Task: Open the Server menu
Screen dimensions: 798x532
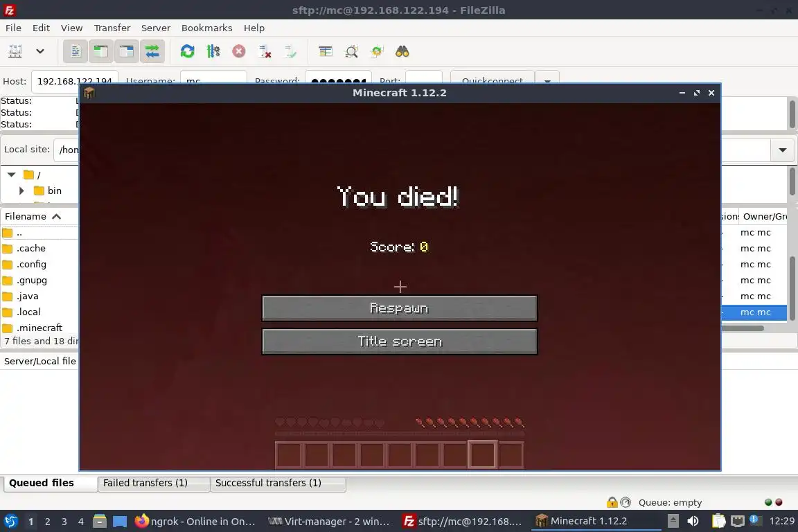Action: (x=156, y=28)
